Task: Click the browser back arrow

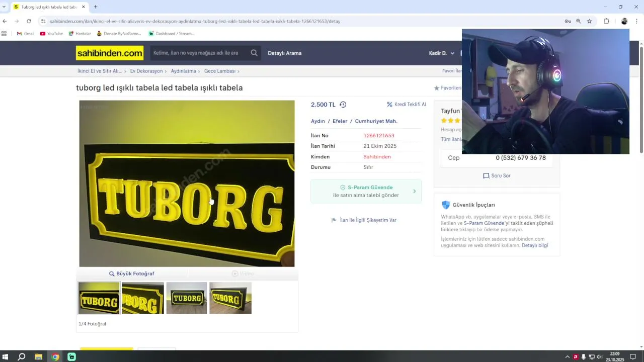Action: [5, 21]
